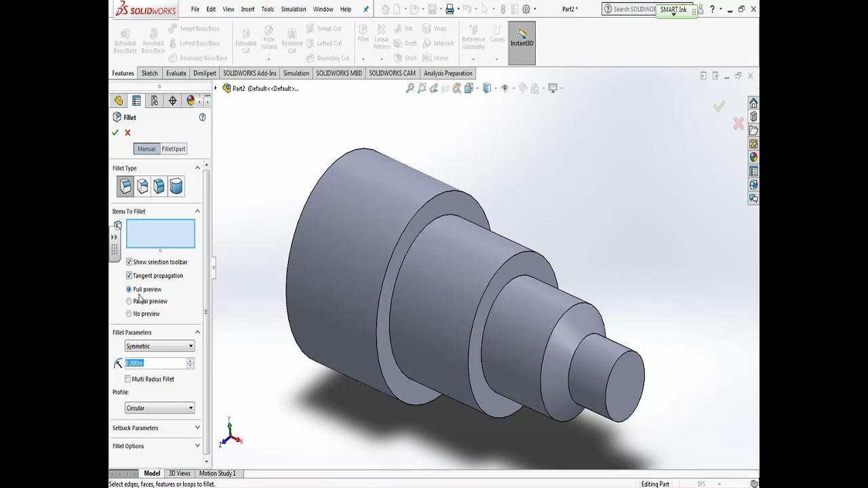This screenshot has height=488, width=868.
Task: Open SOLIDWORKS Resources home icon in task pane
Action: pyautogui.click(x=753, y=103)
